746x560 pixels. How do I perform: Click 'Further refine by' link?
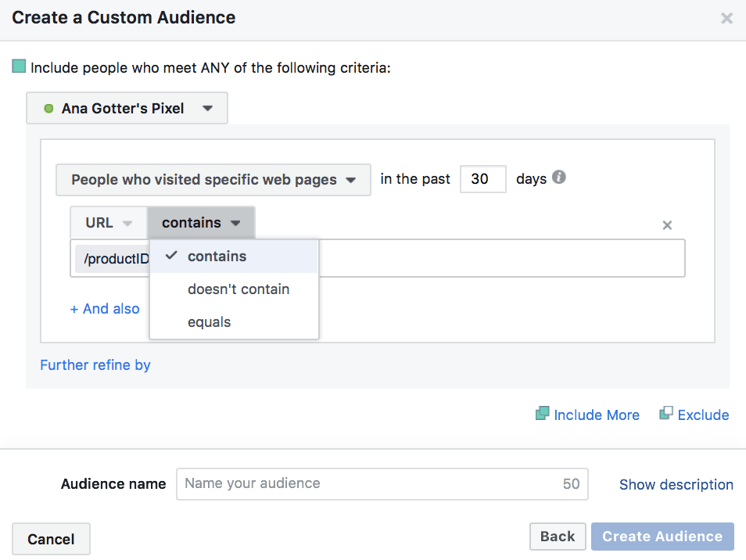click(95, 365)
